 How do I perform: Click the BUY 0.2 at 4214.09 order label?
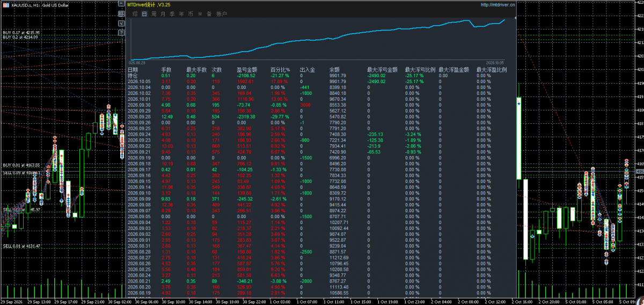[x=20, y=37]
